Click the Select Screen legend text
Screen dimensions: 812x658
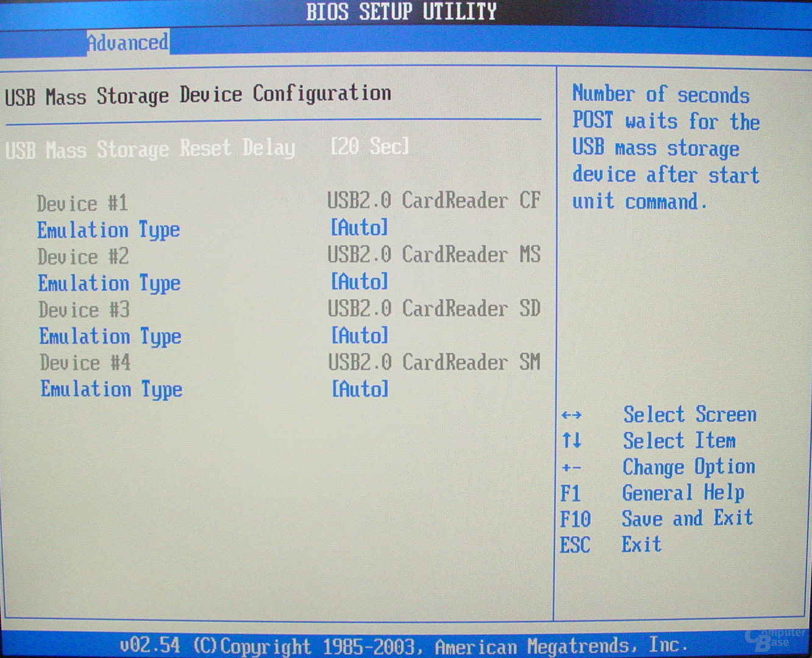689,414
